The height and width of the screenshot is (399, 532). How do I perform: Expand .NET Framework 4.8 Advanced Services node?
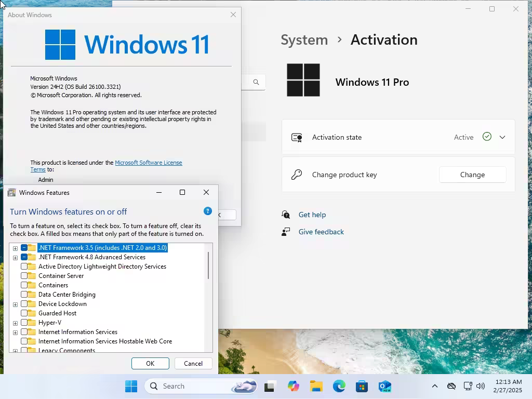pos(15,258)
